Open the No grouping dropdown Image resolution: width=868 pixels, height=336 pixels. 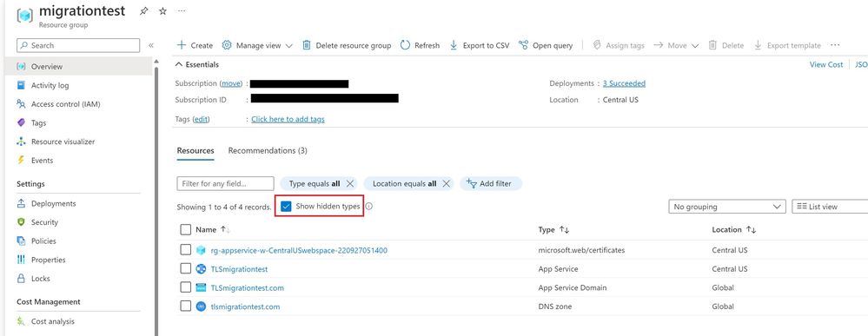pos(727,207)
